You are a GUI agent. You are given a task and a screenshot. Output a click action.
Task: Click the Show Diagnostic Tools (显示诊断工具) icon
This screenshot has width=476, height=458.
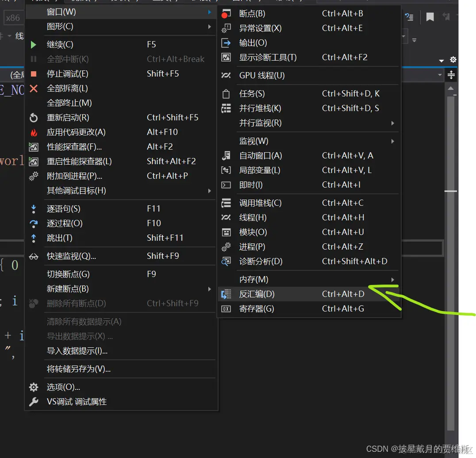(226, 58)
